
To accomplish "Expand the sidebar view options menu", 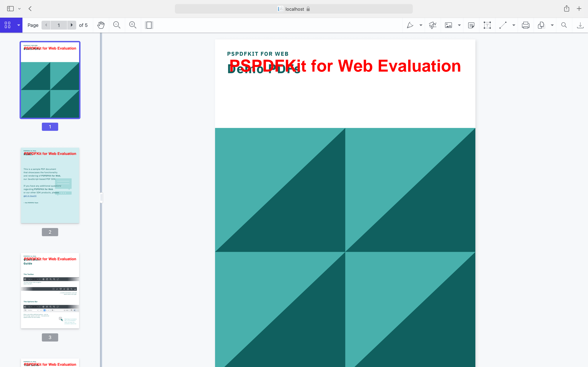I will (19, 25).
